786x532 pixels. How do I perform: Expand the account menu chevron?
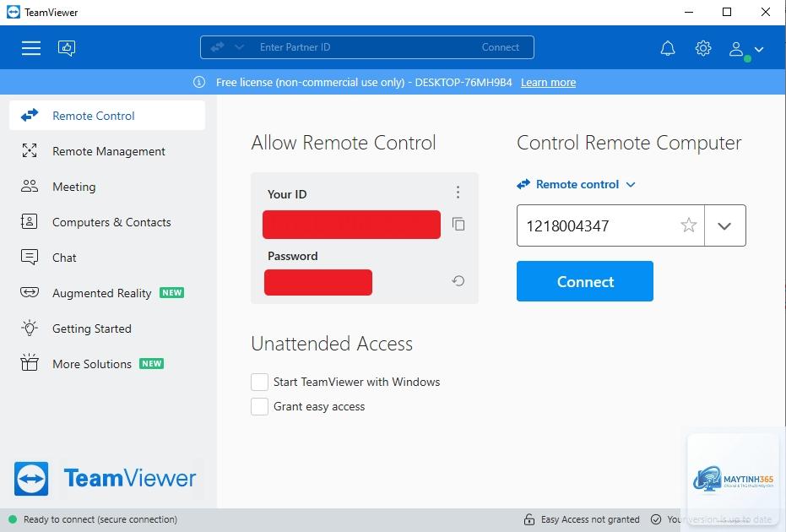click(x=759, y=49)
